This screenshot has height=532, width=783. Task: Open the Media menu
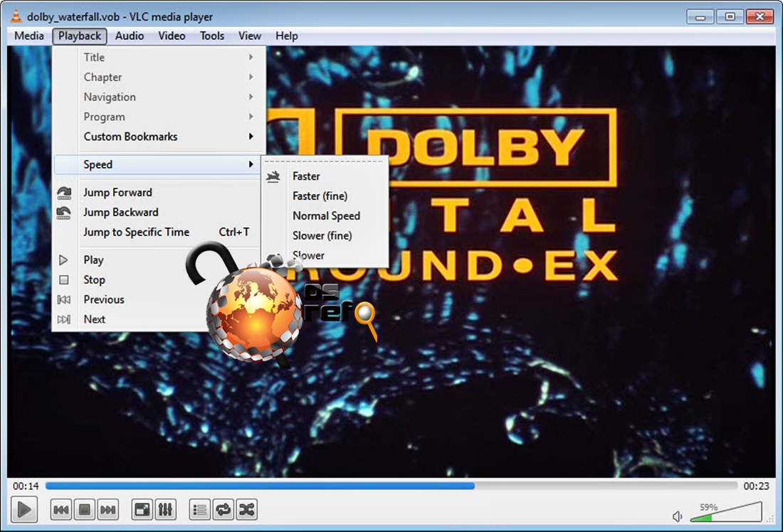tap(29, 36)
